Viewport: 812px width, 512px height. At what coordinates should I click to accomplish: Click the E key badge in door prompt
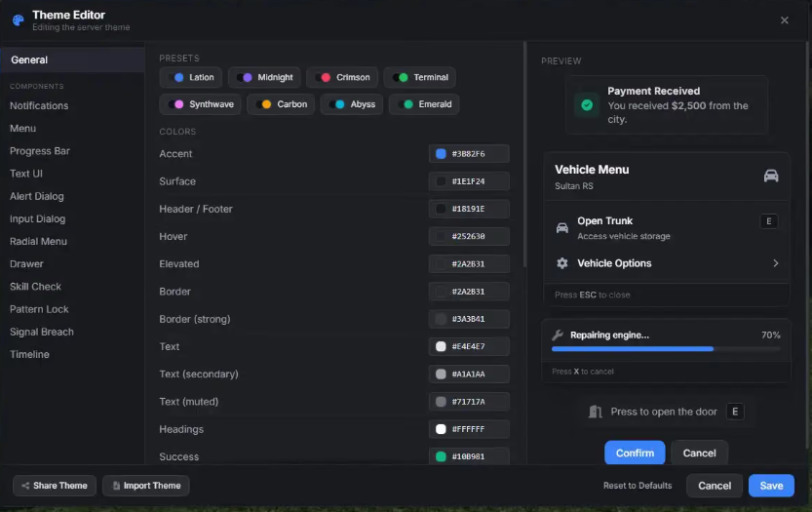point(735,412)
